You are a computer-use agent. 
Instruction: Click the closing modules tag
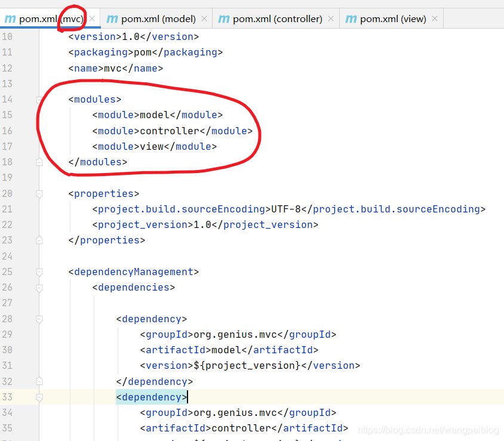click(x=98, y=162)
